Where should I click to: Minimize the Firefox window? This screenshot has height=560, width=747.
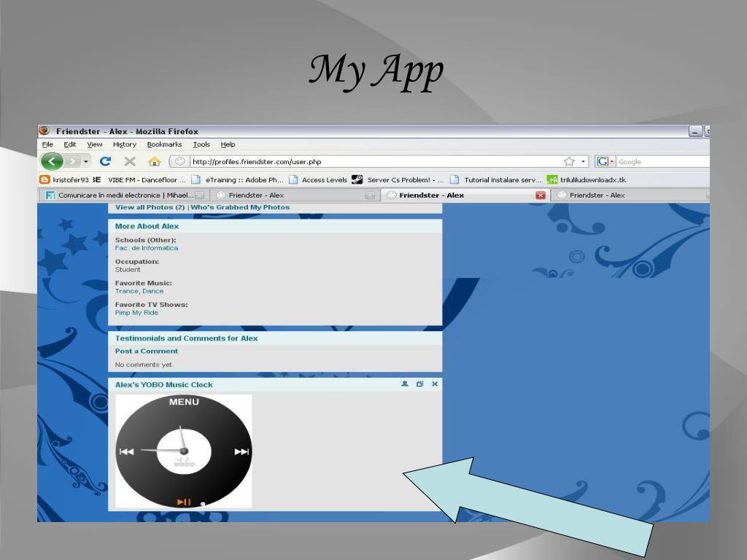[695, 131]
